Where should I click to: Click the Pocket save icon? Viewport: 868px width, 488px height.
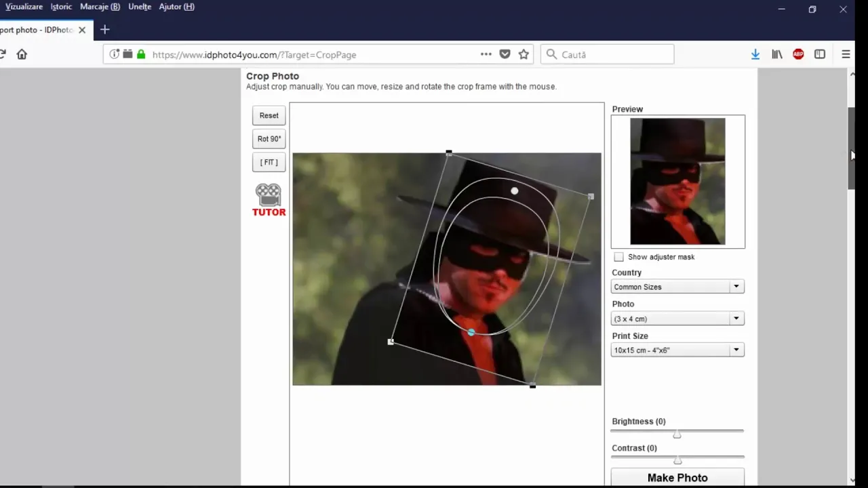tap(505, 54)
